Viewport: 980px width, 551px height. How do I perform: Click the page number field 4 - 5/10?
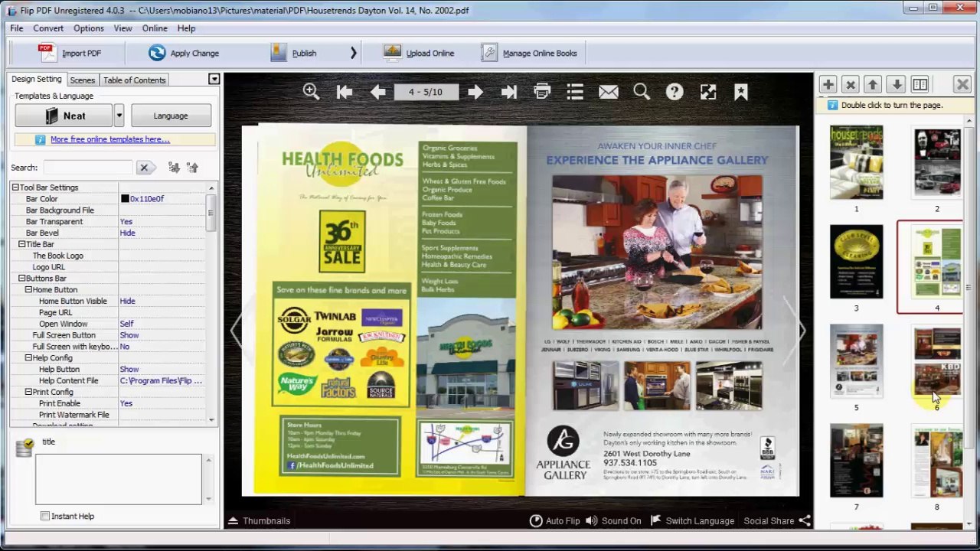pyautogui.click(x=426, y=92)
